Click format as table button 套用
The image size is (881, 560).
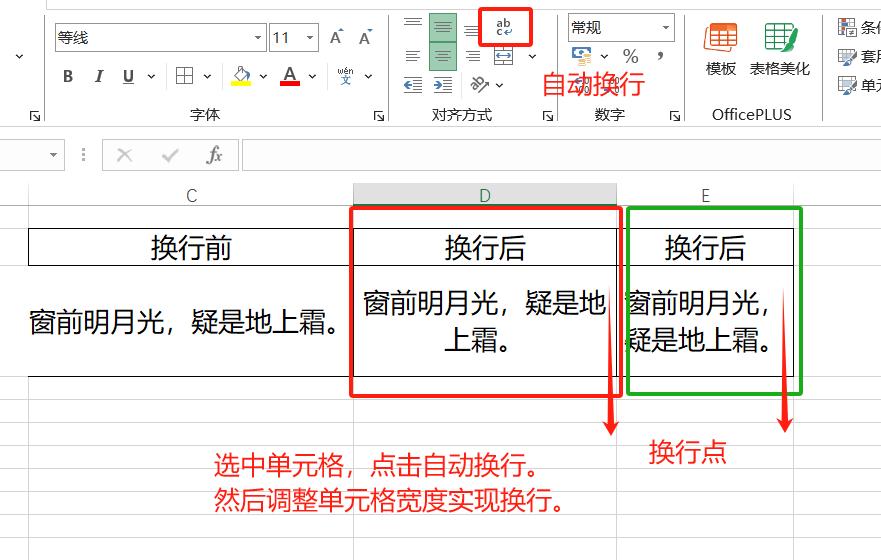pos(859,56)
